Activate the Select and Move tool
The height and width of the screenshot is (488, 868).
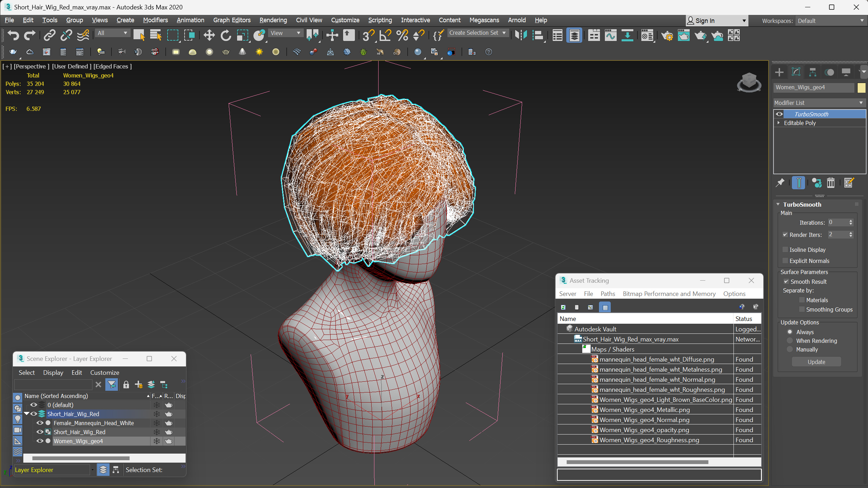point(209,35)
